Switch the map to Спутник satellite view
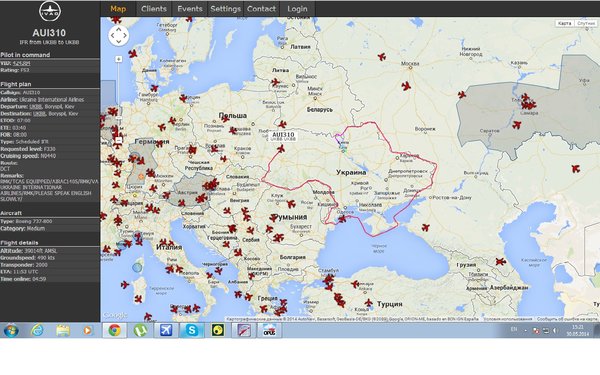 [585, 23]
